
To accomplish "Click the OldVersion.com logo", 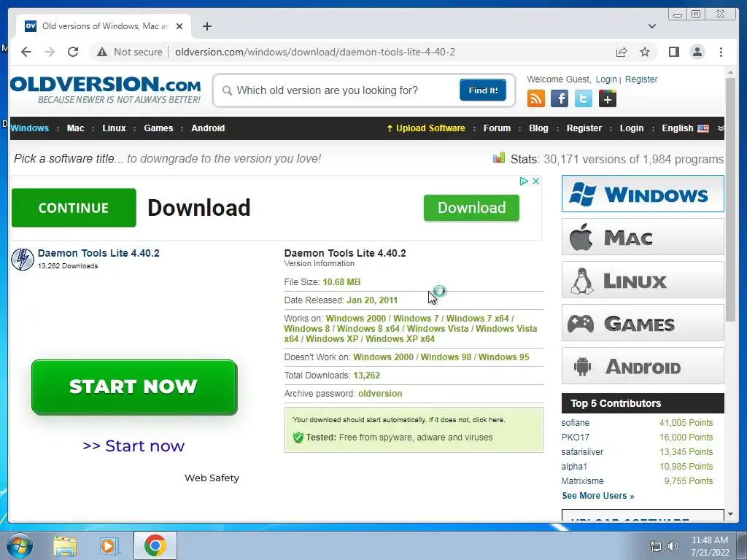I will pyautogui.click(x=105, y=90).
